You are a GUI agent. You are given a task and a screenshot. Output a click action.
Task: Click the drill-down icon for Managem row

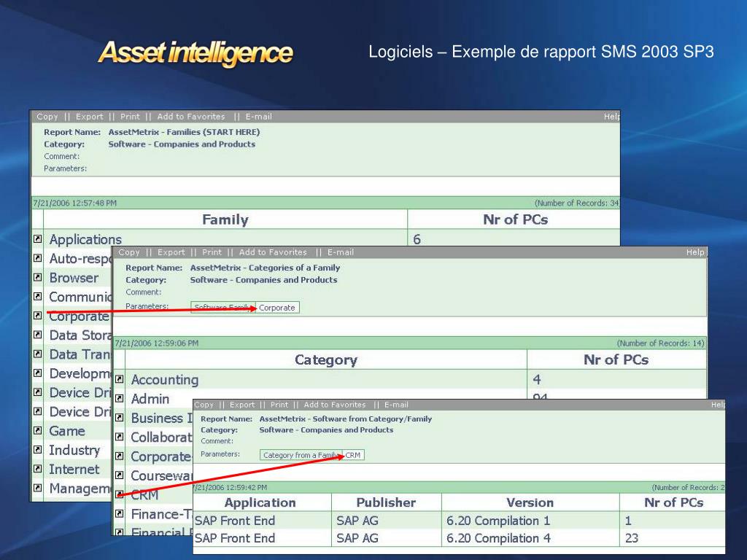pyautogui.click(x=38, y=488)
